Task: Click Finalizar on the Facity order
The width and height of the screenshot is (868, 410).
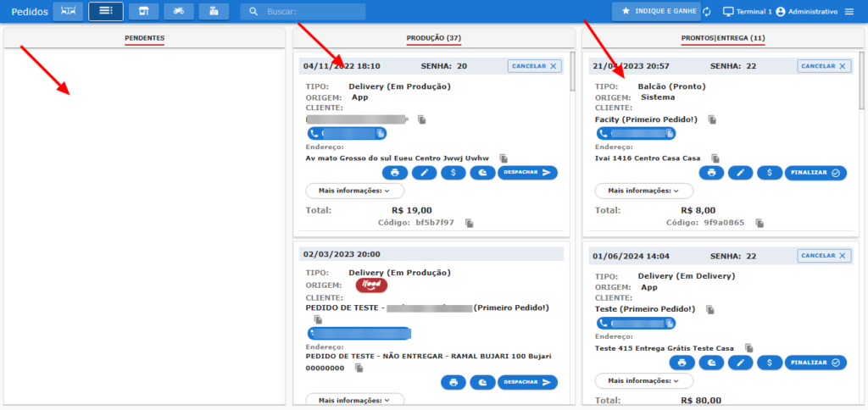Action: coord(815,173)
